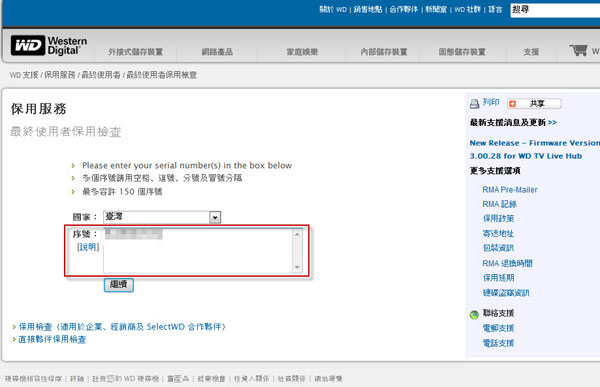
Task: Click 投資人關係 footer link
Action: click(251, 379)
